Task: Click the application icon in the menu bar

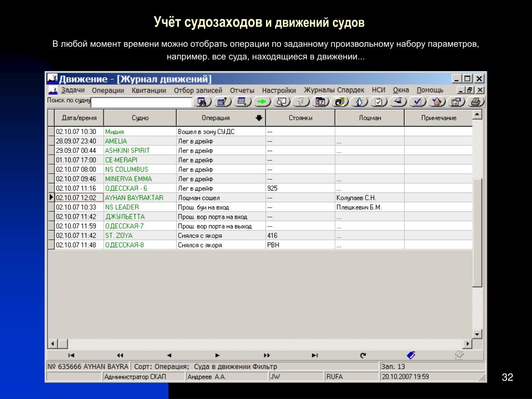Action: click(52, 90)
